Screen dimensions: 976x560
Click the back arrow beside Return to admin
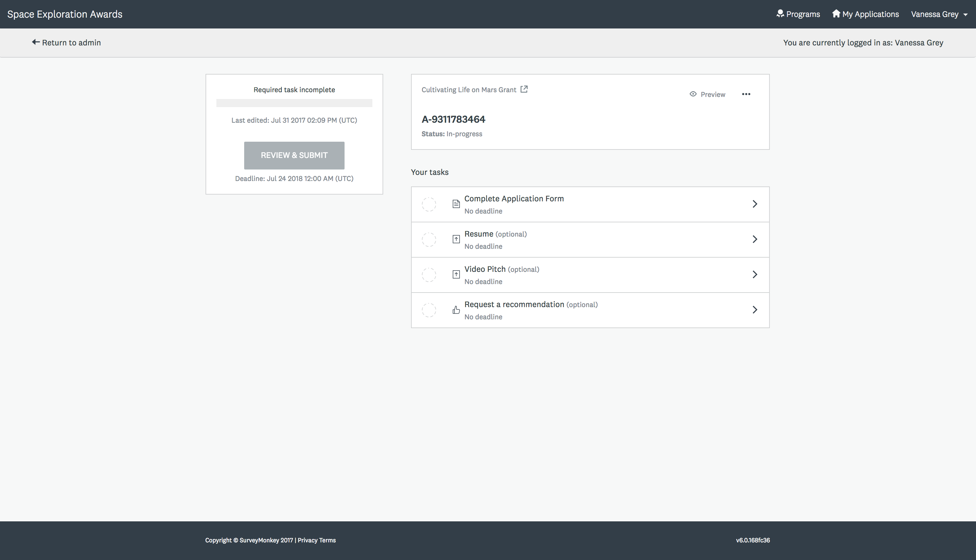coord(35,42)
